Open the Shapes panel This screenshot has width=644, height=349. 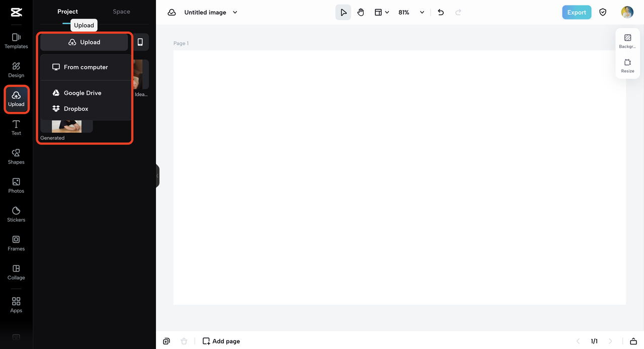click(16, 157)
